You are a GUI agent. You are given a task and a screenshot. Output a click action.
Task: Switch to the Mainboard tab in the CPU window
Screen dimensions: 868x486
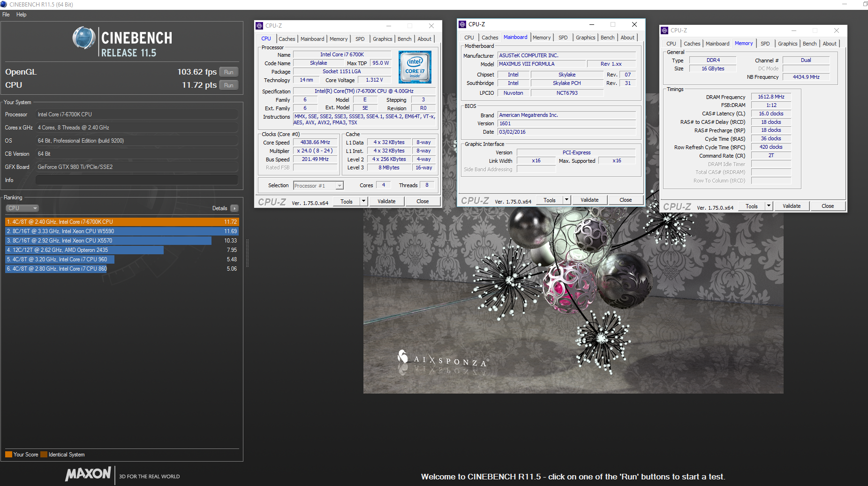tap(312, 39)
